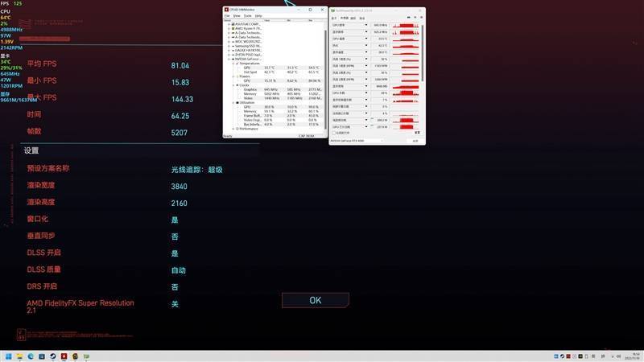Select the Hot Spot row in HWMonitor
This screenshot has width=644, height=362.
pos(282,72)
